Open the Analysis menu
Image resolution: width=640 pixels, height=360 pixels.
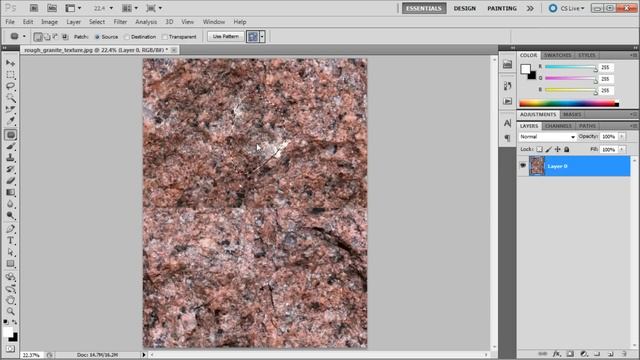pos(146,22)
